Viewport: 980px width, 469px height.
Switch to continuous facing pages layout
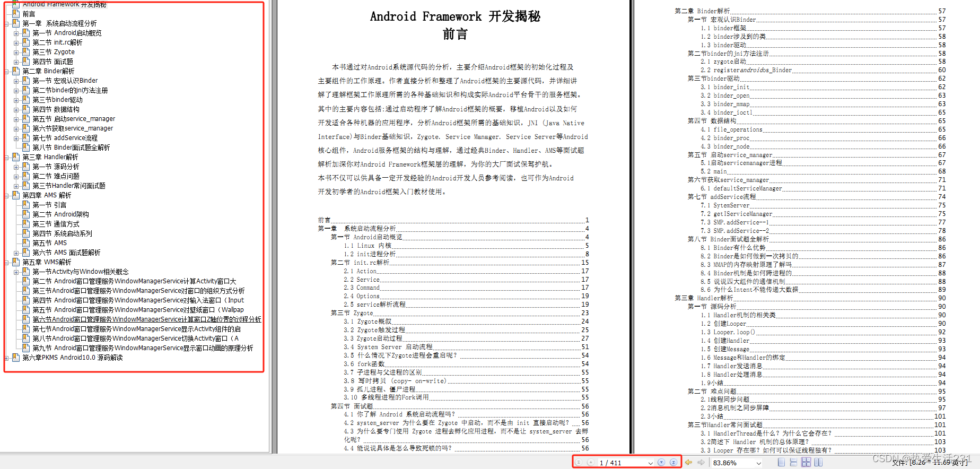(x=806, y=463)
